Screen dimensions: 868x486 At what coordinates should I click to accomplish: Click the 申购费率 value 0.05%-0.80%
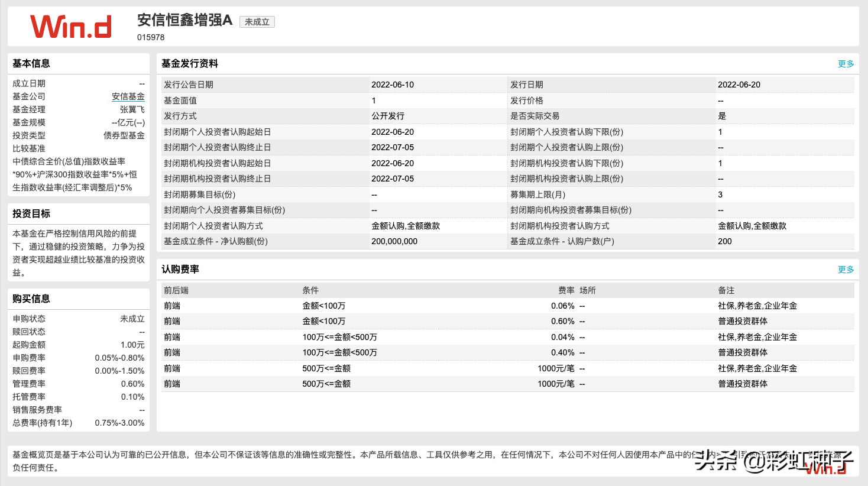[x=121, y=357]
